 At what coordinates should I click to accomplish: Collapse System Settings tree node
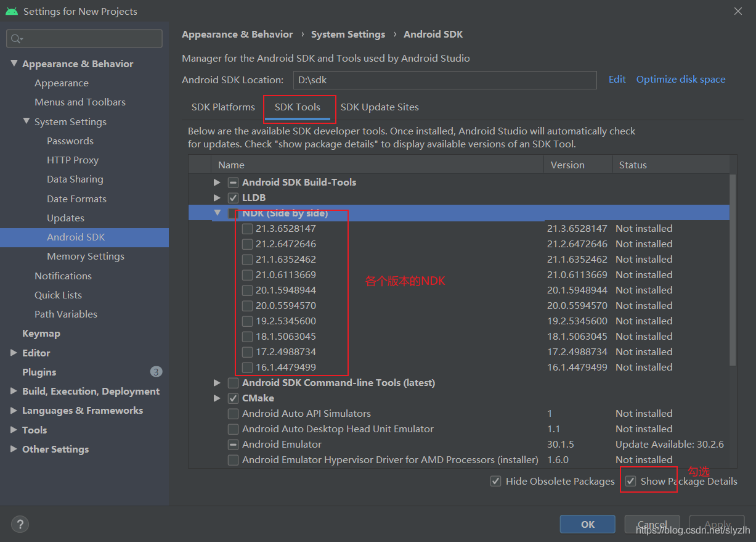coord(26,121)
